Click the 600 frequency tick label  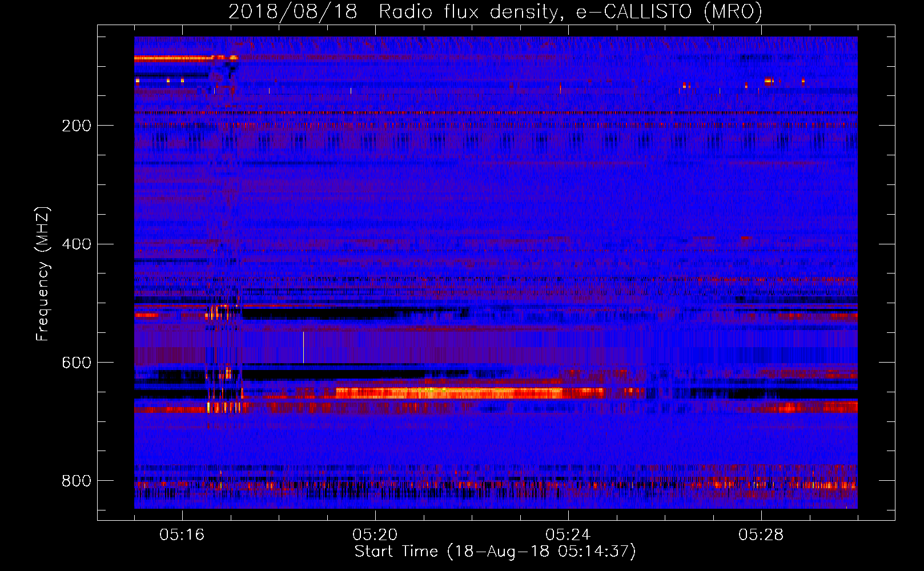pyautogui.click(x=77, y=363)
